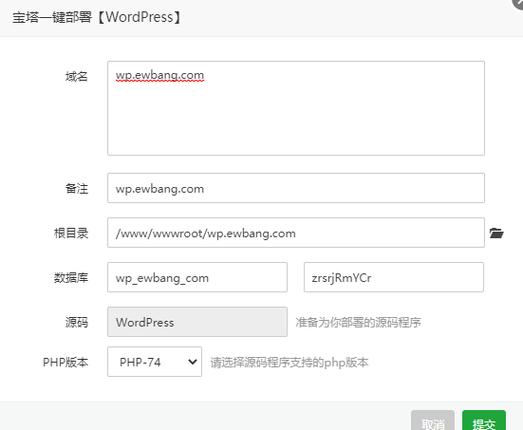Select the 数据库 label
Viewport: 523px width, 430px height.
coord(71,278)
